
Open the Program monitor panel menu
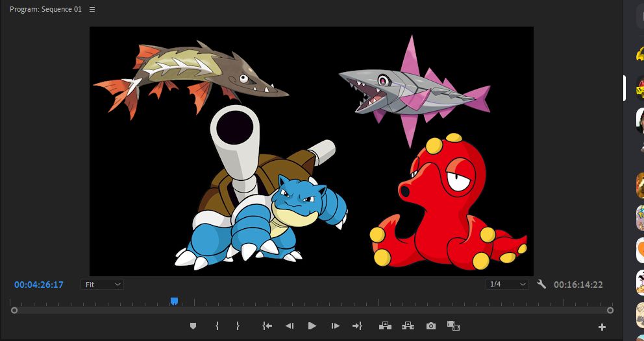(x=92, y=9)
